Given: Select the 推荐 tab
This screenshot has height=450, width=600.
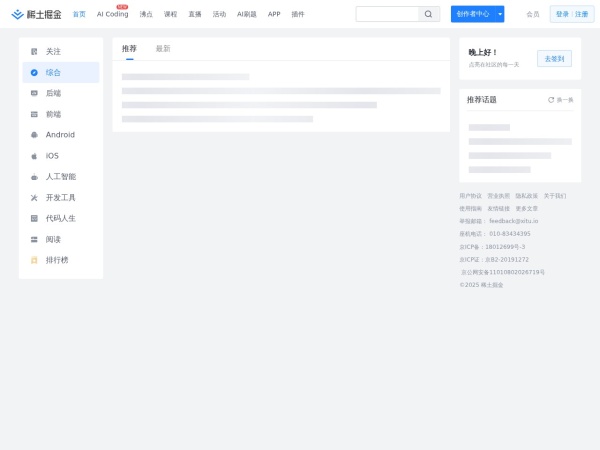Looking at the screenshot, I should 129,48.
